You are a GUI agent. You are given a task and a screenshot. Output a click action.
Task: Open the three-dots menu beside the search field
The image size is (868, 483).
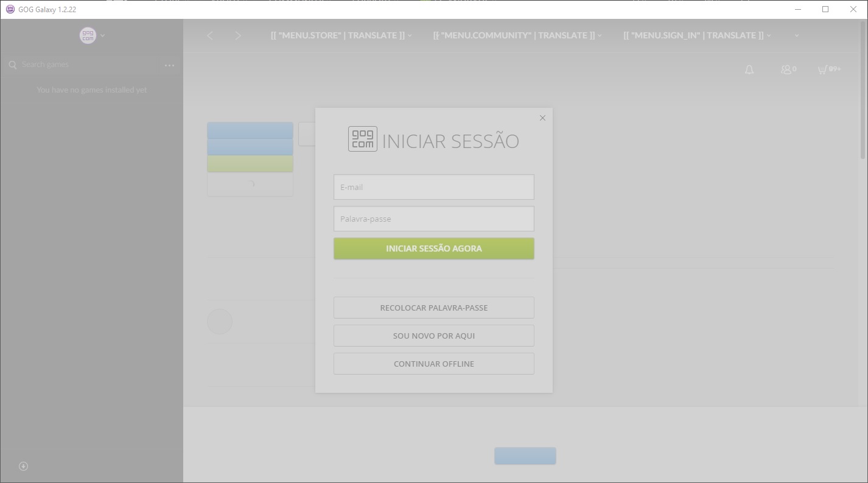point(169,65)
